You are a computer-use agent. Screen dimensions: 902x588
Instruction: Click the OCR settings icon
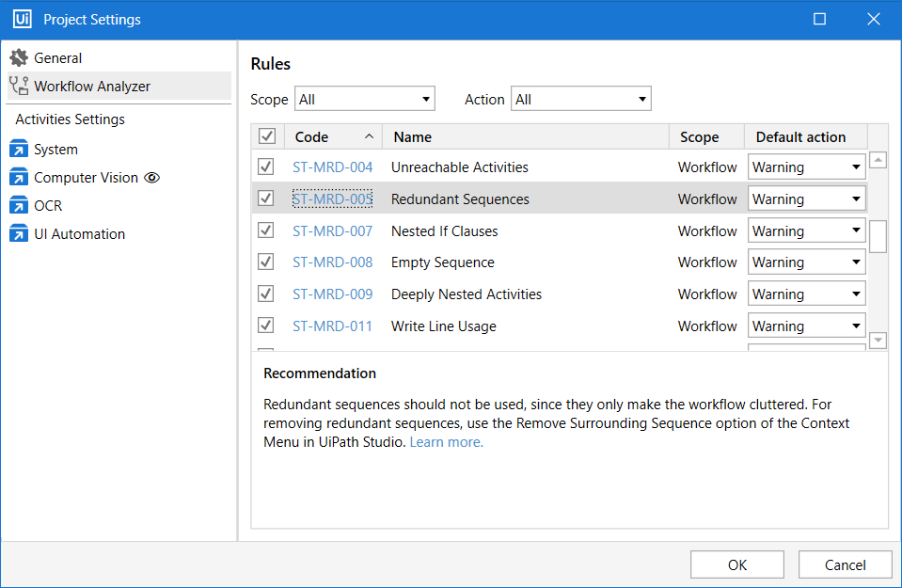click(x=19, y=206)
